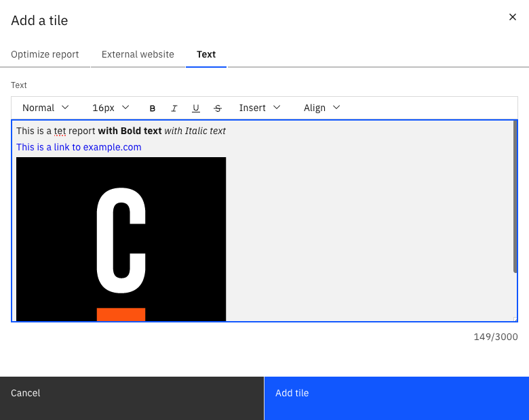Screen dimensions: 529x420
Task: Click the Cancel button
Action: [x=132, y=398]
